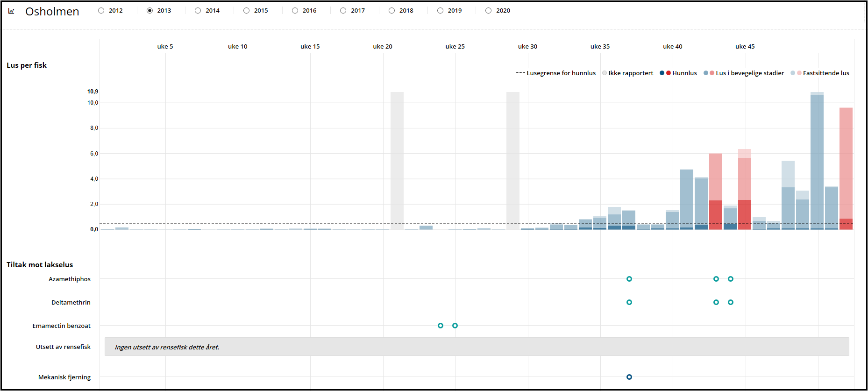
Task: Select the 2012 year radio button
Action: (x=101, y=10)
